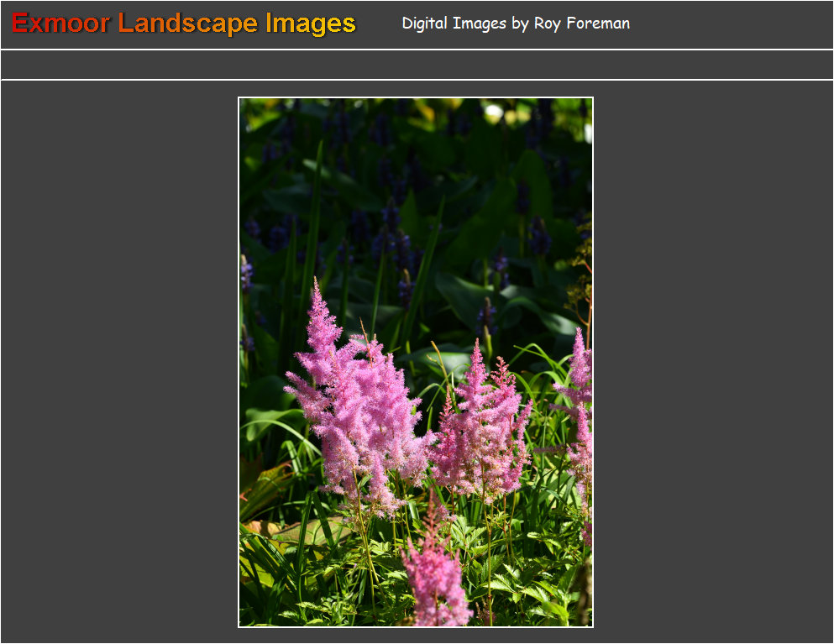Click the small pink flower at photo bottom
834x644 pixels.
(x=435, y=579)
